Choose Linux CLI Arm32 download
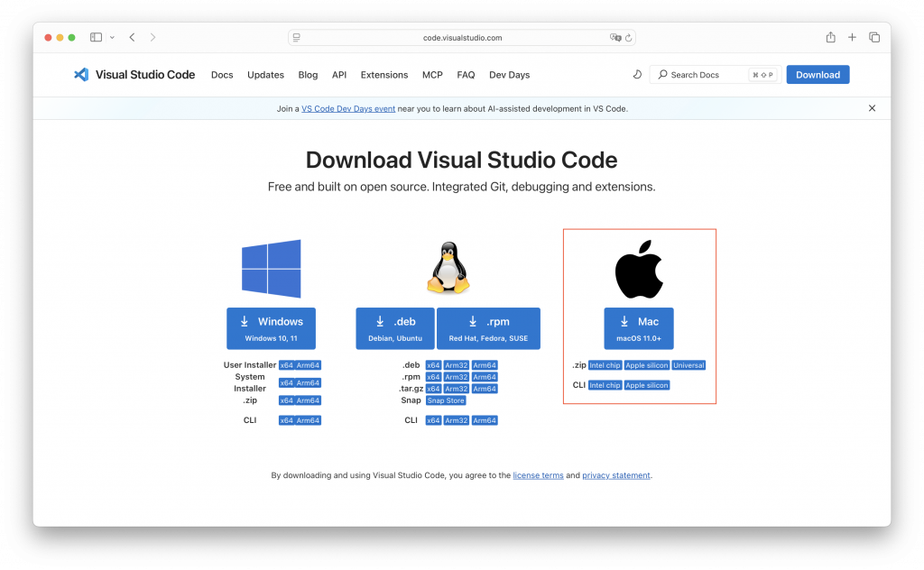The image size is (924, 570). 456,420
